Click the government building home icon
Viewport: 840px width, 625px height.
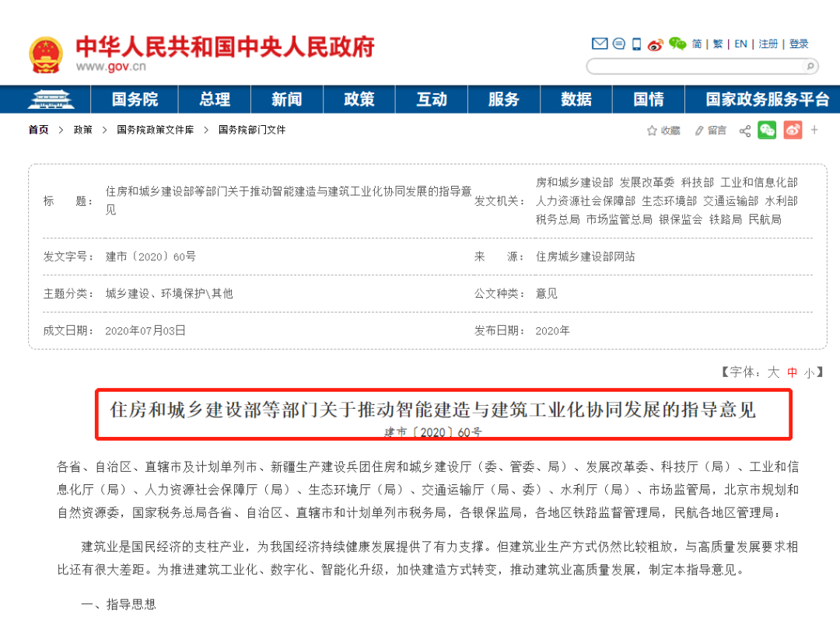tap(51, 99)
